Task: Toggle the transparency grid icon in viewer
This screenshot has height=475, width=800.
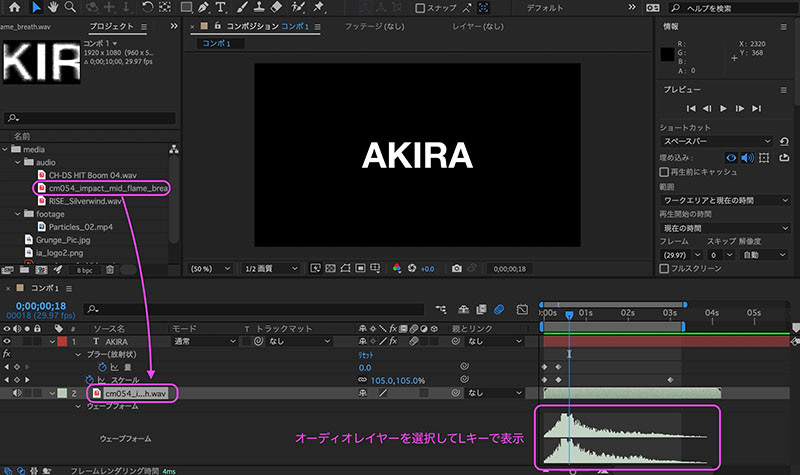Action: click(331, 268)
